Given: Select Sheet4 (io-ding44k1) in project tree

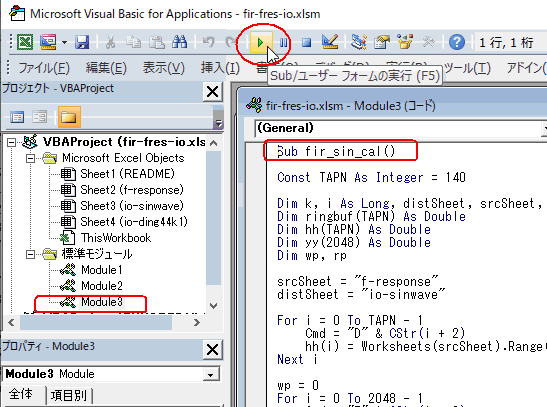Looking at the screenshot, I should pyautogui.click(x=134, y=222).
